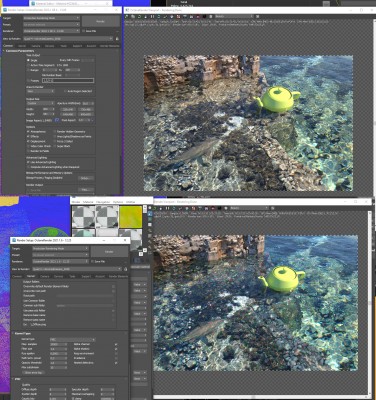Uncheck the Atmospherics option

pos(28,132)
